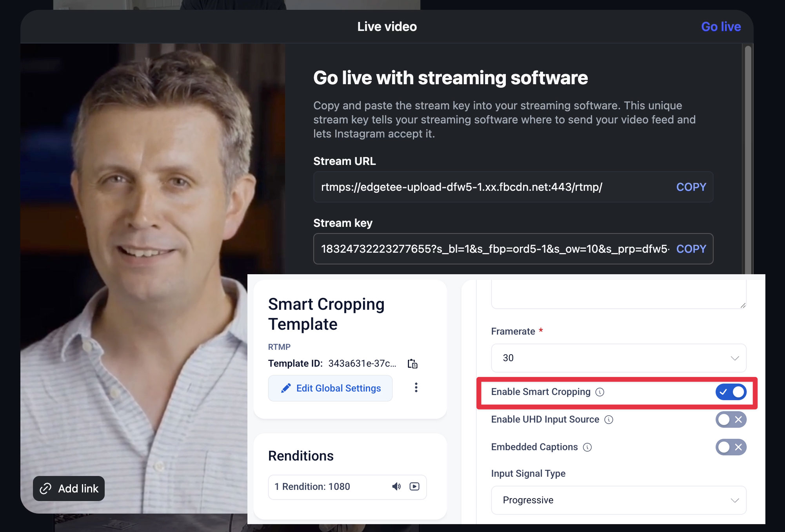Click the Renditions heading
This screenshot has width=785, height=532.
point(301,456)
